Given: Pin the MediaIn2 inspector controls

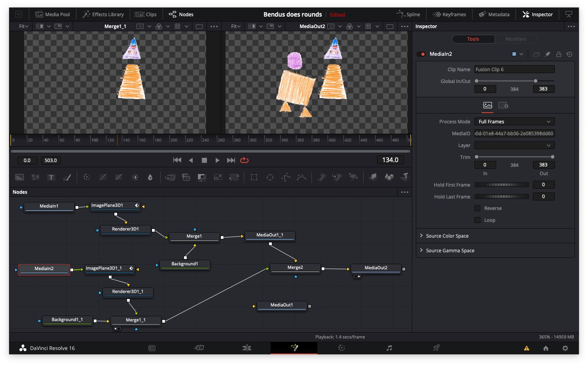Looking at the screenshot, I should (x=547, y=54).
